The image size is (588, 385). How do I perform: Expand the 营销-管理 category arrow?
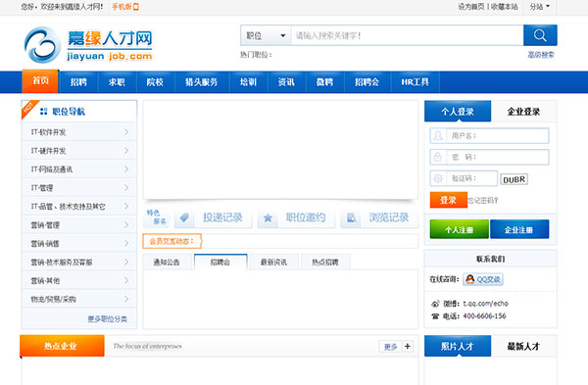click(x=126, y=225)
